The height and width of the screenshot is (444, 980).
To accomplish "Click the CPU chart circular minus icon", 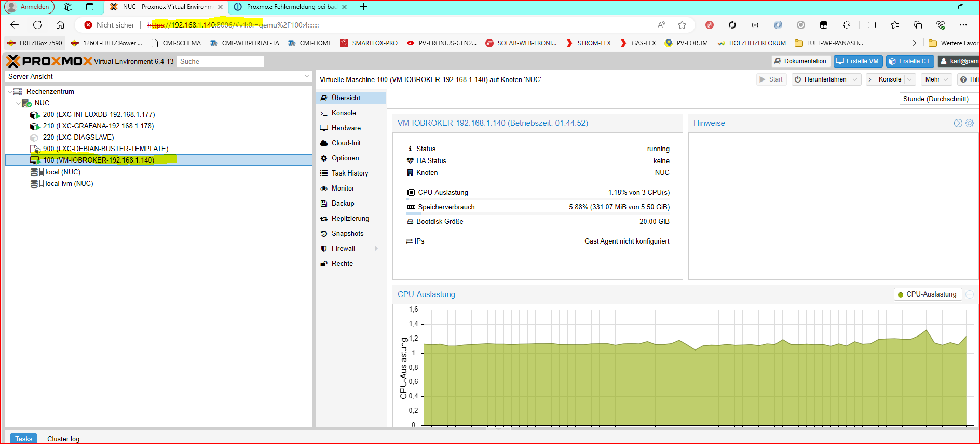I will point(970,294).
